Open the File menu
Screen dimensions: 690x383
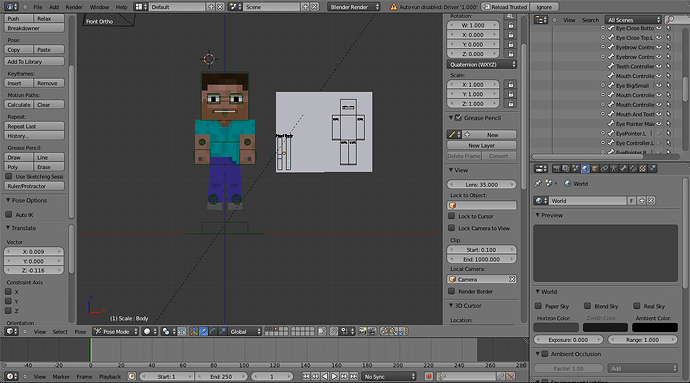[38, 7]
